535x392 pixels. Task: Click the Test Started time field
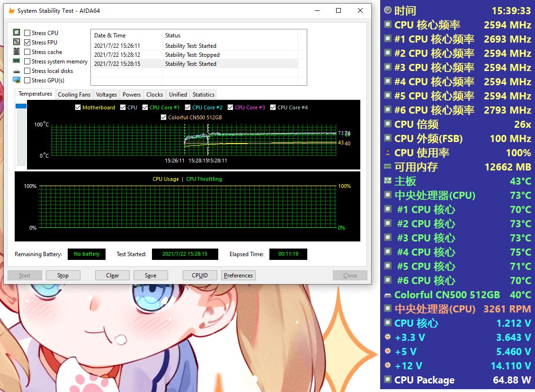click(185, 254)
